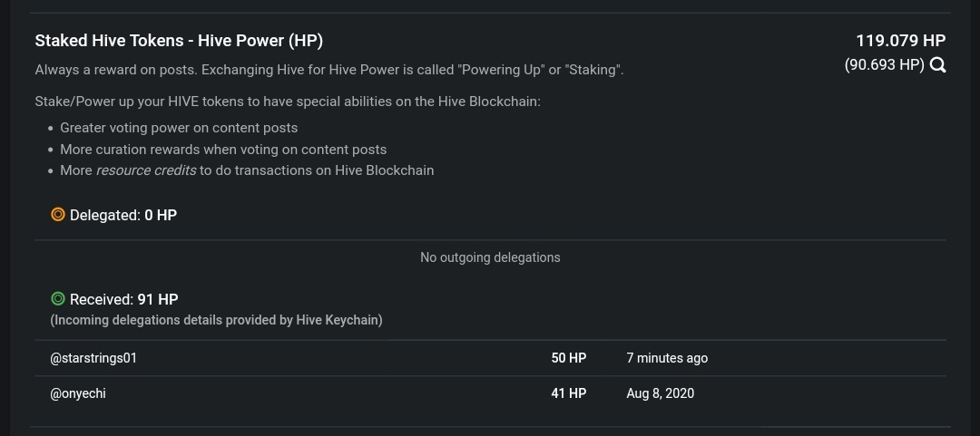
Task: Click the green Received circle icon
Action: 57,299
